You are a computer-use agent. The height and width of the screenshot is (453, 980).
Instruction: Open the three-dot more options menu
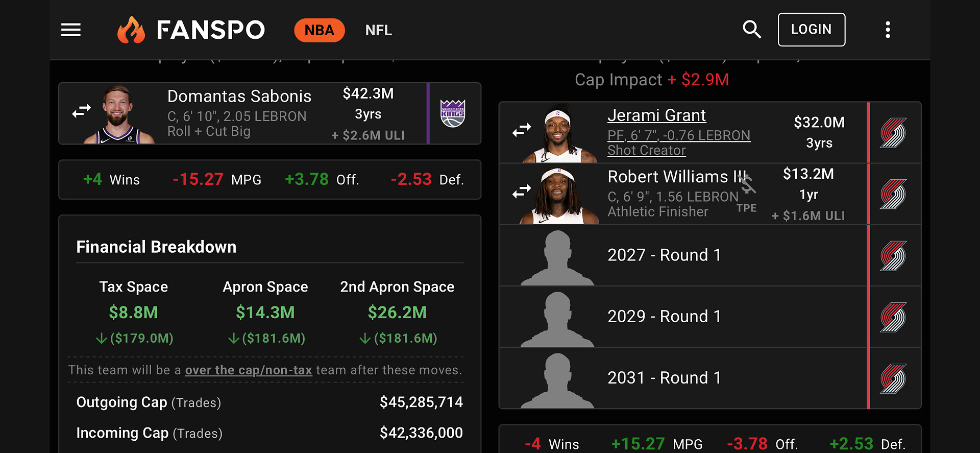888,30
